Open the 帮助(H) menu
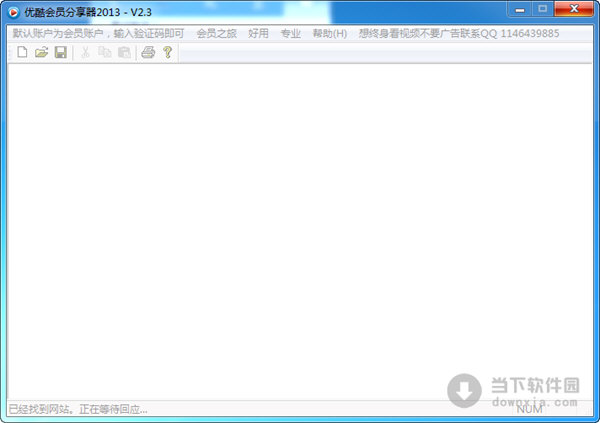 click(330, 34)
